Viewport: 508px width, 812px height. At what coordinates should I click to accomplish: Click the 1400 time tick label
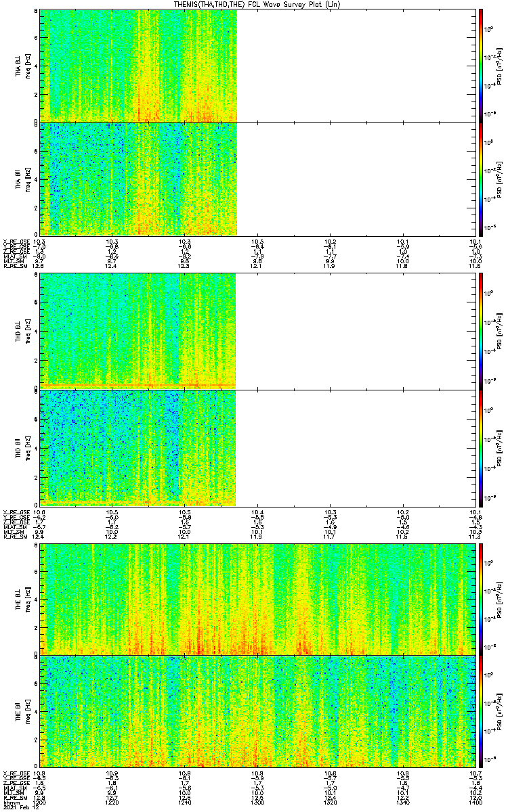tap(474, 801)
